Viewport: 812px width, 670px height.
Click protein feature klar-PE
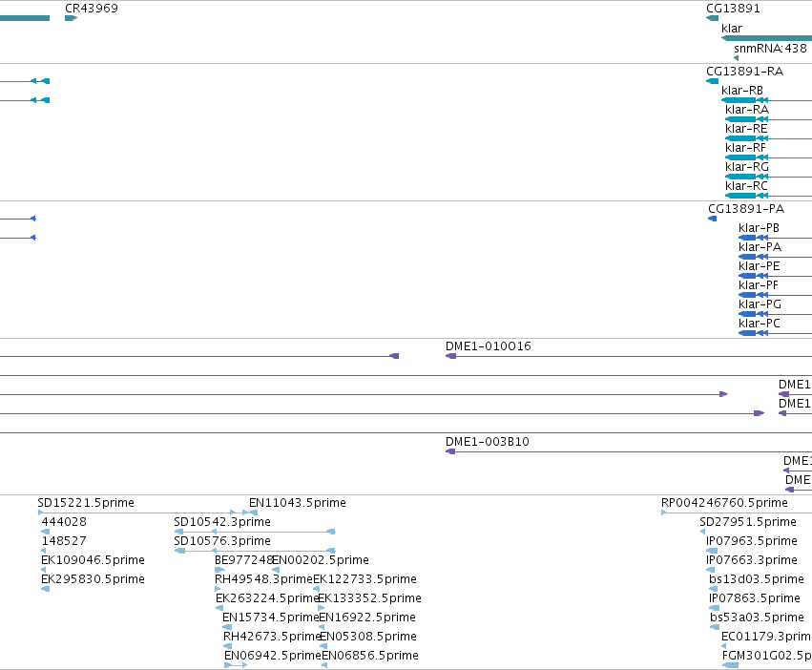760,266
